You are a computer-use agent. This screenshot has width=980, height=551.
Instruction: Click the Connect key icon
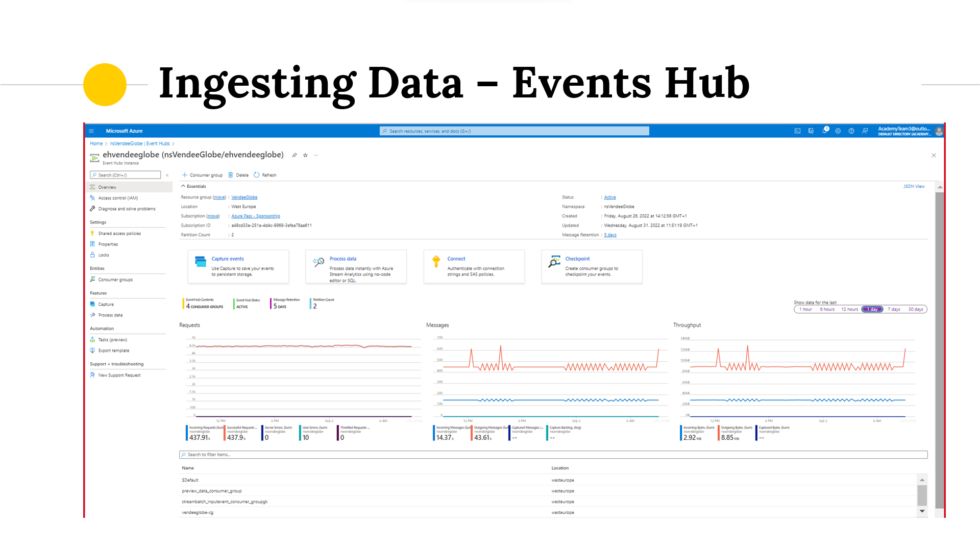point(436,262)
